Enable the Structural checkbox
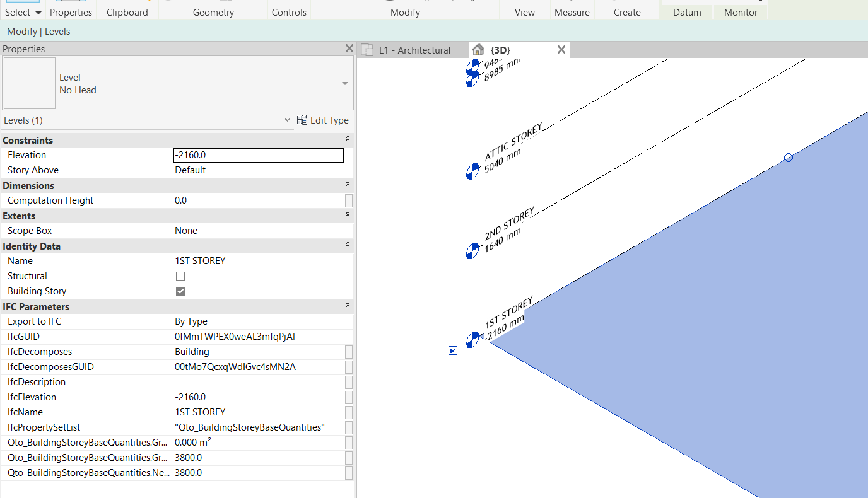 (x=180, y=276)
